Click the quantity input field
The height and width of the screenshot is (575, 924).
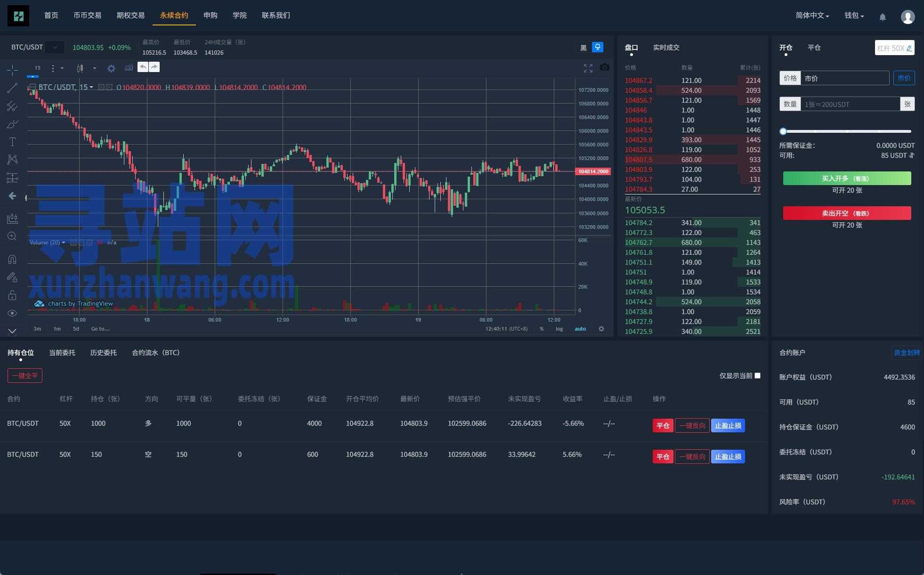pos(850,104)
